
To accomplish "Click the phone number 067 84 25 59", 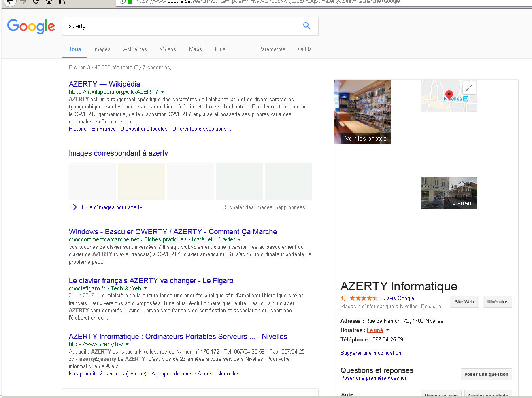I will (x=388, y=340).
